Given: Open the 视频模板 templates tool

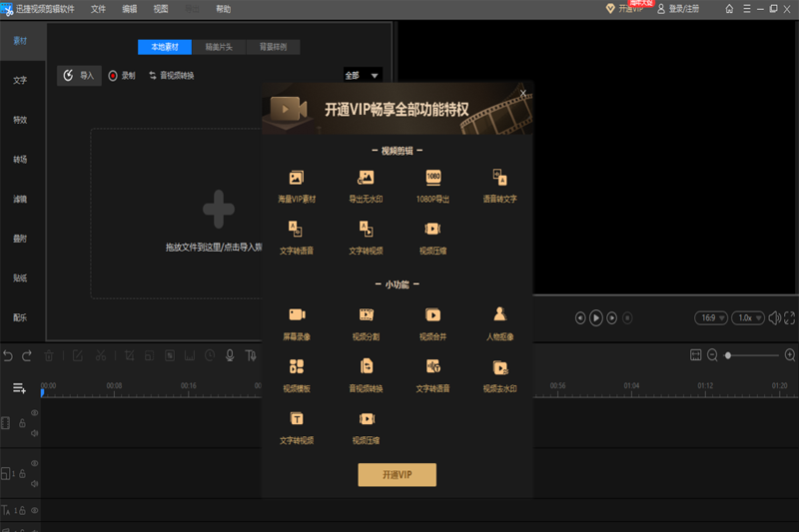Looking at the screenshot, I should coord(297,366).
